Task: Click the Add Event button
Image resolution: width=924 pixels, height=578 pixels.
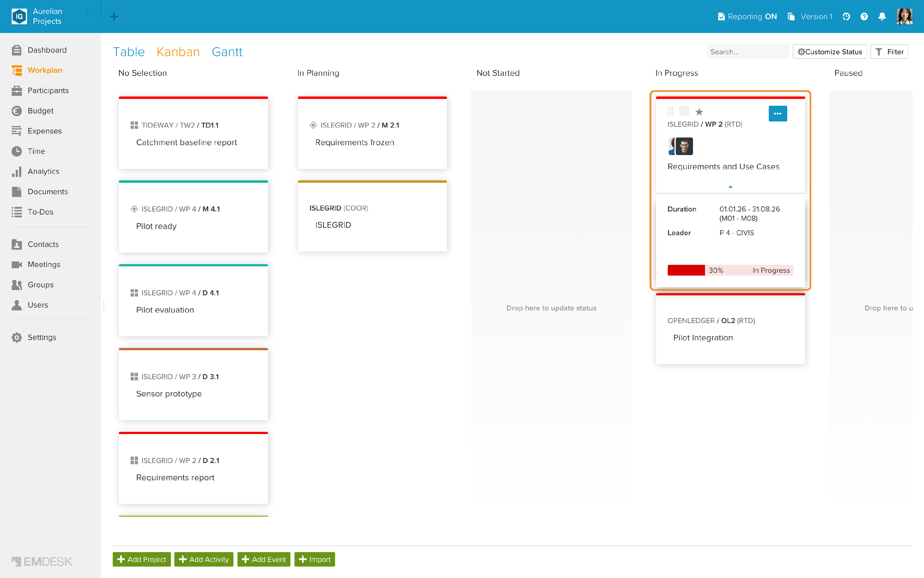Action: 264,559
